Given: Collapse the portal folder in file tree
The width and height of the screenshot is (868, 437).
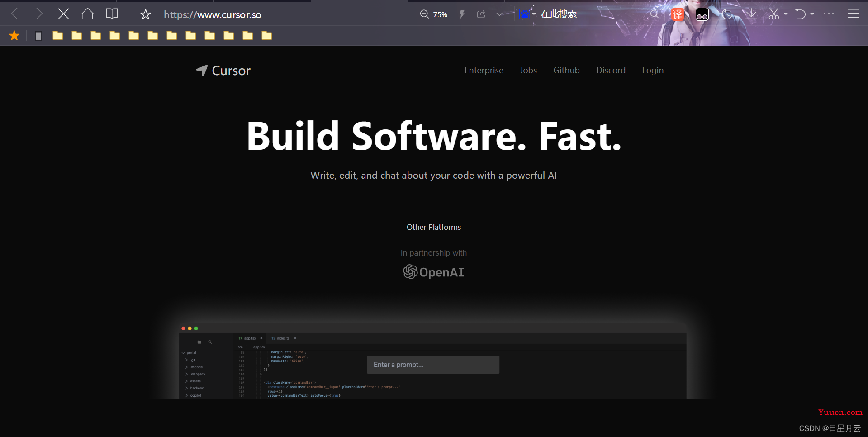Looking at the screenshot, I should coord(189,353).
